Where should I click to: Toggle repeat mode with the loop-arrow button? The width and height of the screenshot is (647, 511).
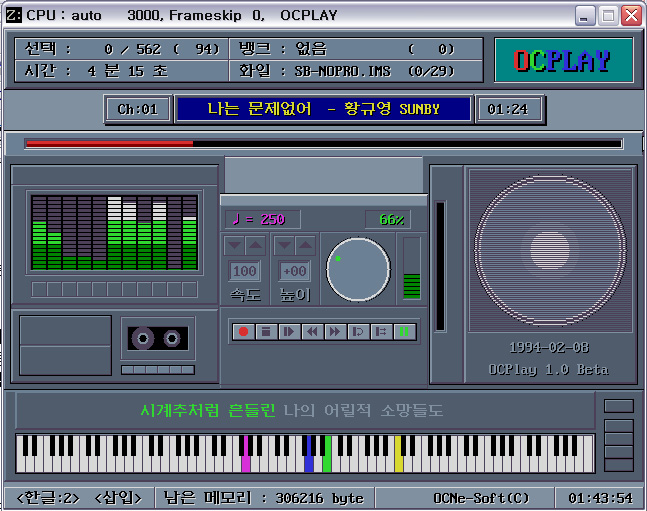click(x=358, y=331)
